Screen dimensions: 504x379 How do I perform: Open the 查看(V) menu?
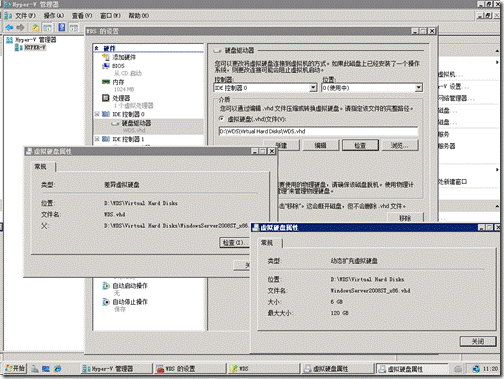pos(82,16)
